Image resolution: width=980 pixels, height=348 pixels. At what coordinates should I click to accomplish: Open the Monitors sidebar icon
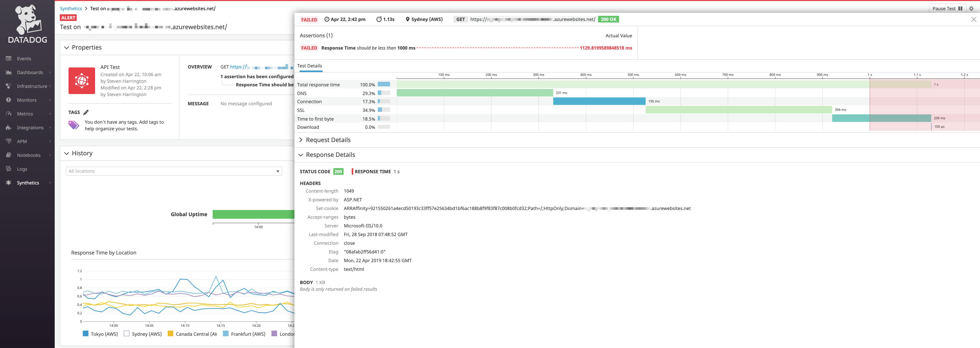(8, 100)
